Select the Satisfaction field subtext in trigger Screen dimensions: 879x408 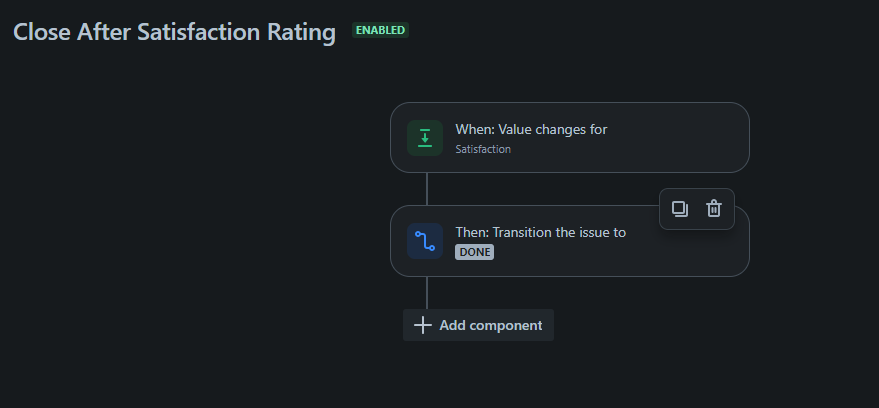point(483,149)
